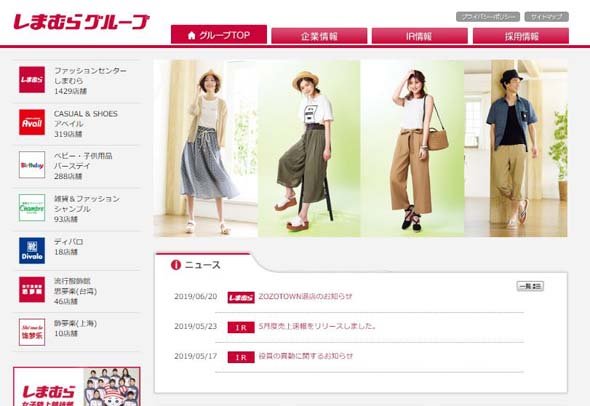590x406 pixels.
Task: Select the Birthday brand logo
Action: [32, 165]
